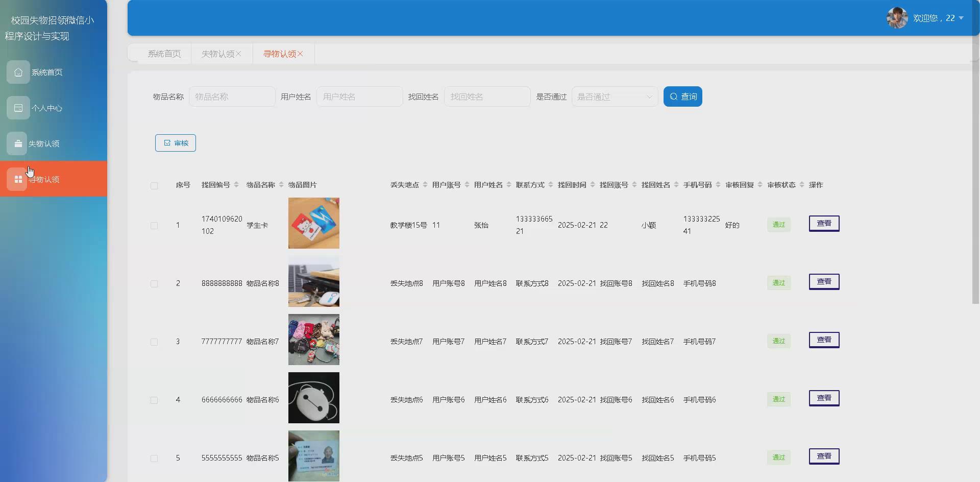Screen dimensions: 980x482
Task: Click the checkmark icon on the 审核 button
Action: 166,142
